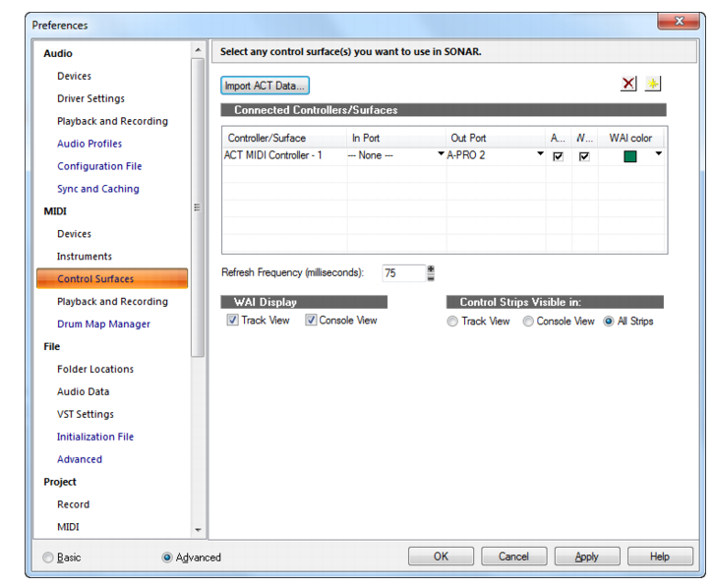Uncheck the Track View WAI Display checkbox
Screen dimensions: 714x588
pyautogui.click(x=233, y=320)
